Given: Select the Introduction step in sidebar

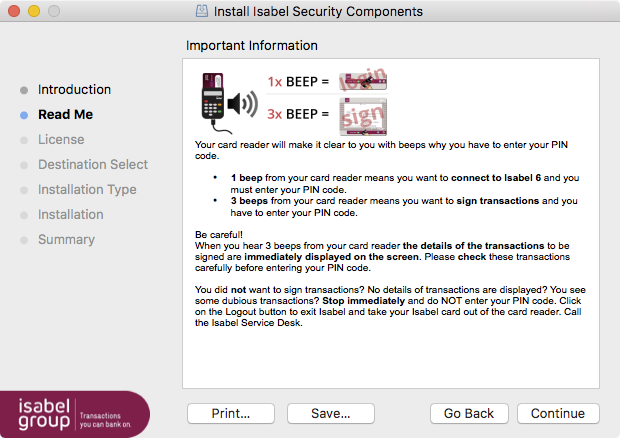Looking at the screenshot, I should tap(74, 90).
